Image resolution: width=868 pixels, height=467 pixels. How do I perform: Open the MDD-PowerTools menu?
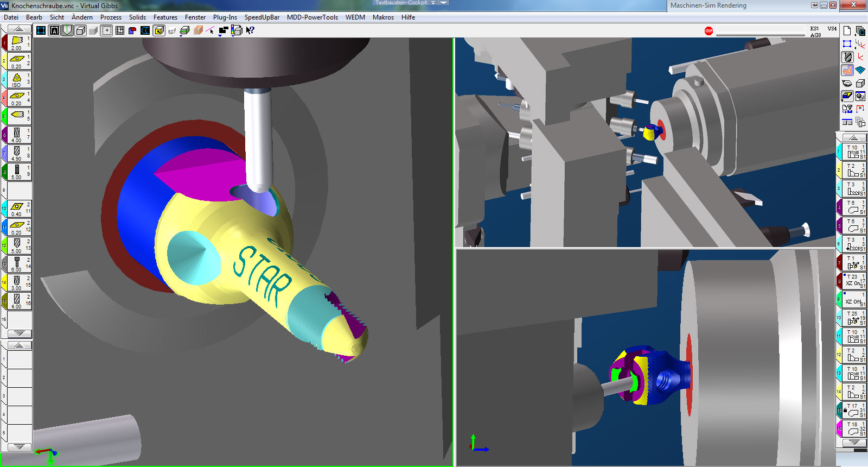312,17
